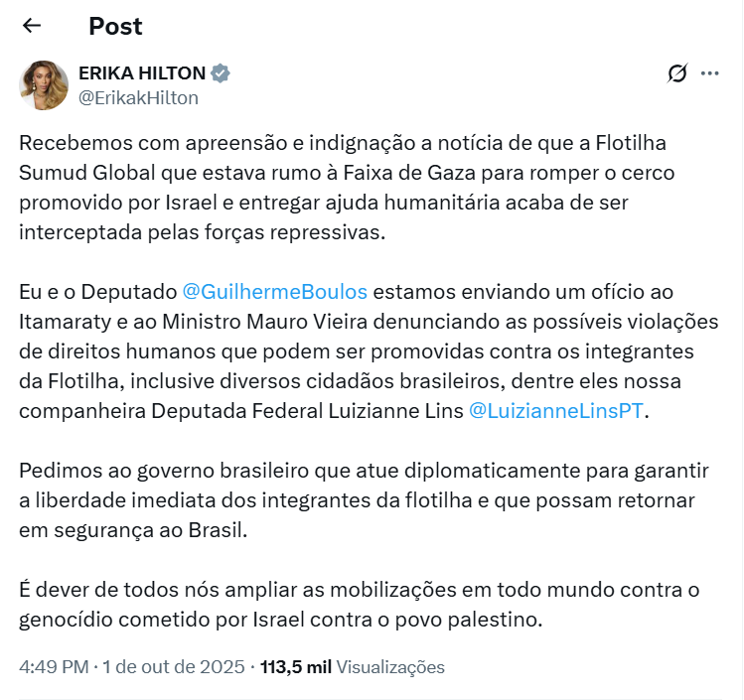
Task: Click the 4:49 PM post time
Action: [x=53, y=667]
